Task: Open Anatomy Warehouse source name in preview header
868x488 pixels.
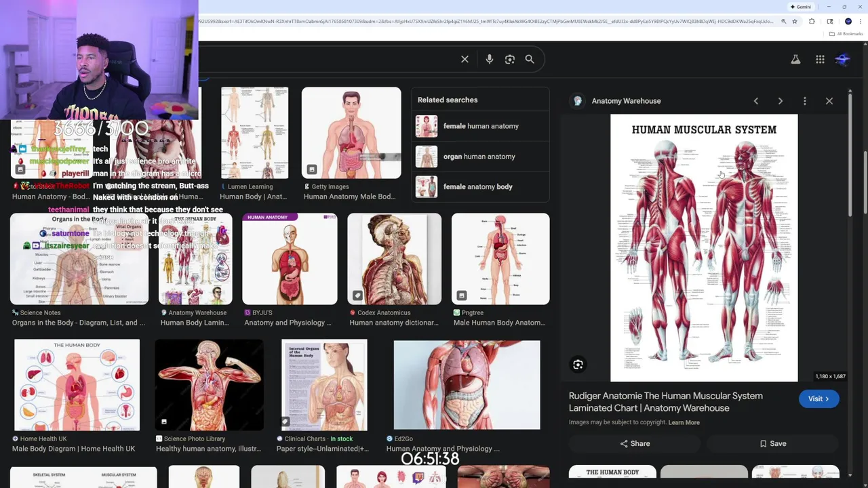Action: 626,101
